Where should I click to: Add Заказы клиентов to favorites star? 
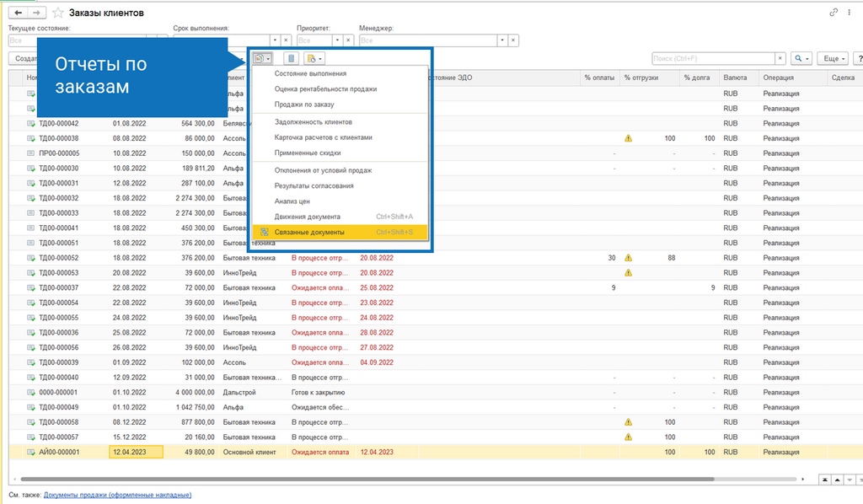[x=58, y=13]
